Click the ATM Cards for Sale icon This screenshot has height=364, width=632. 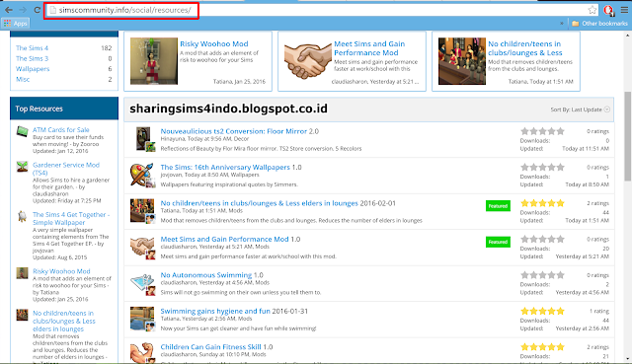pos(22,131)
